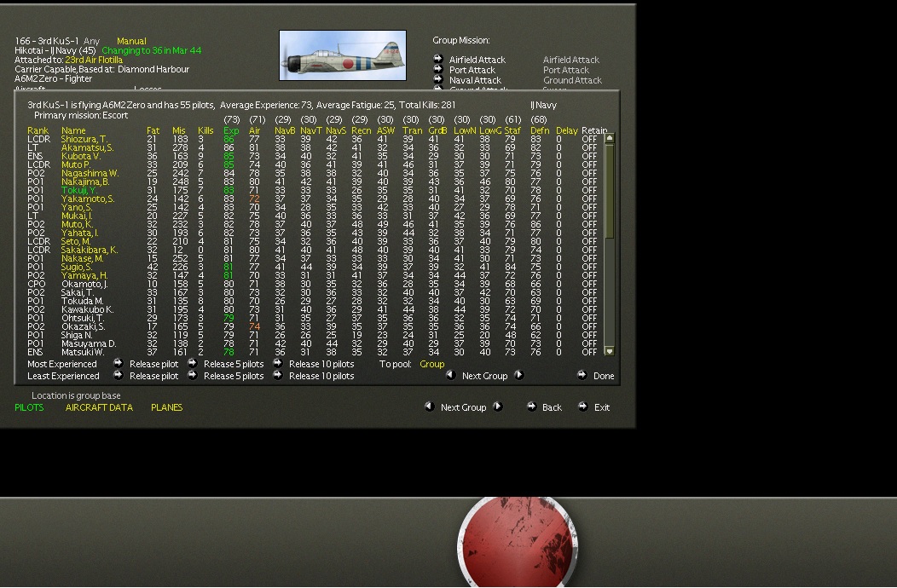The width and height of the screenshot is (897, 588).
Task: Toggle Retain OFF for Kubota V.
Action: [x=589, y=156]
